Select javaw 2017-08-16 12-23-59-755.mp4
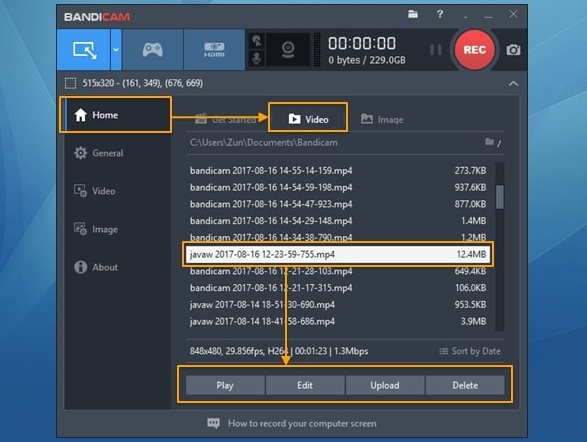Screen dimensions: 587x442 [x=338, y=254]
